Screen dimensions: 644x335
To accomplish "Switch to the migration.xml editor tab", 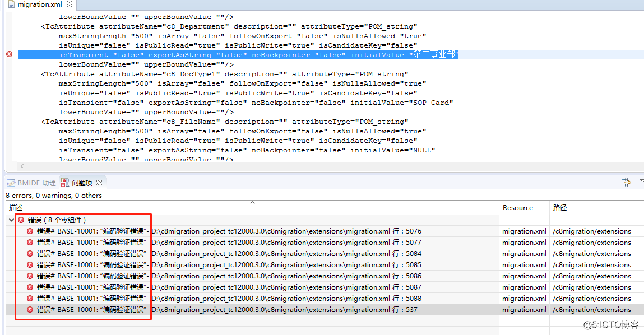I will tap(39, 4).
